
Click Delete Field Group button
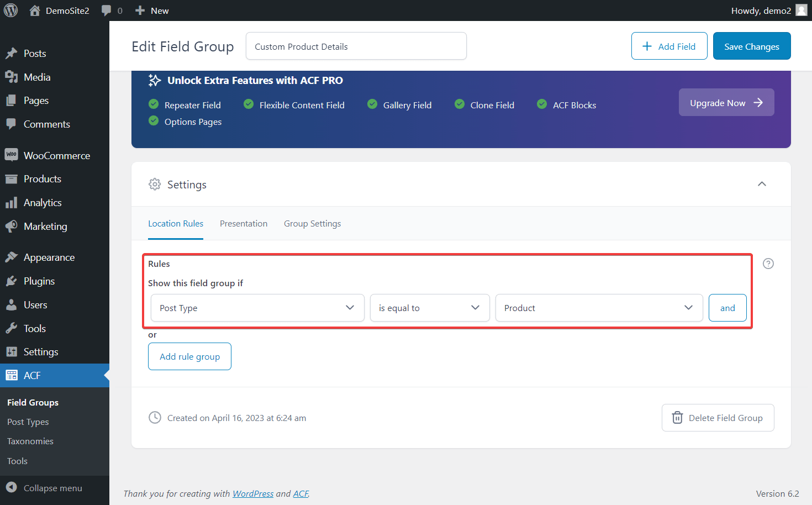point(718,418)
